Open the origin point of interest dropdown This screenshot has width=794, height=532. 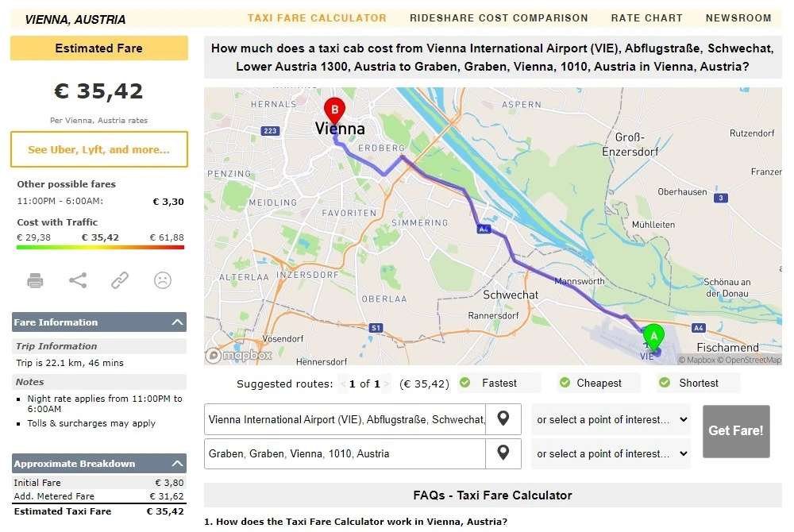coord(611,419)
